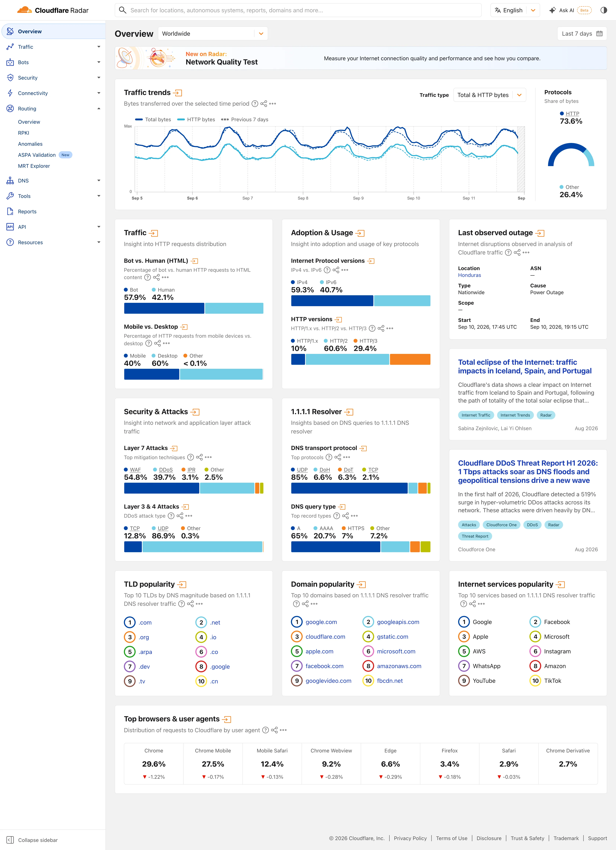
Task: Open the Last 7 days date range picker
Action: pyautogui.click(x=582, y=33)
